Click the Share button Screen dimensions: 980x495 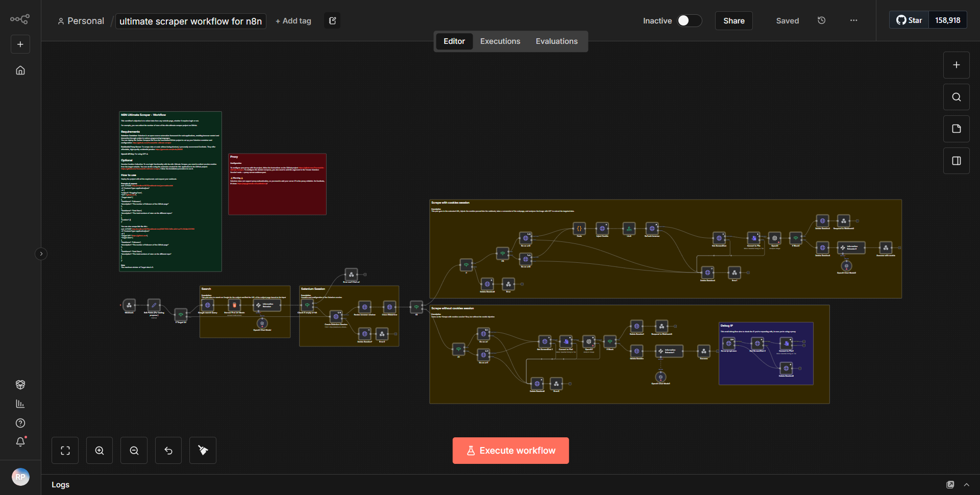pyautogui.click(x=733, y=21)
